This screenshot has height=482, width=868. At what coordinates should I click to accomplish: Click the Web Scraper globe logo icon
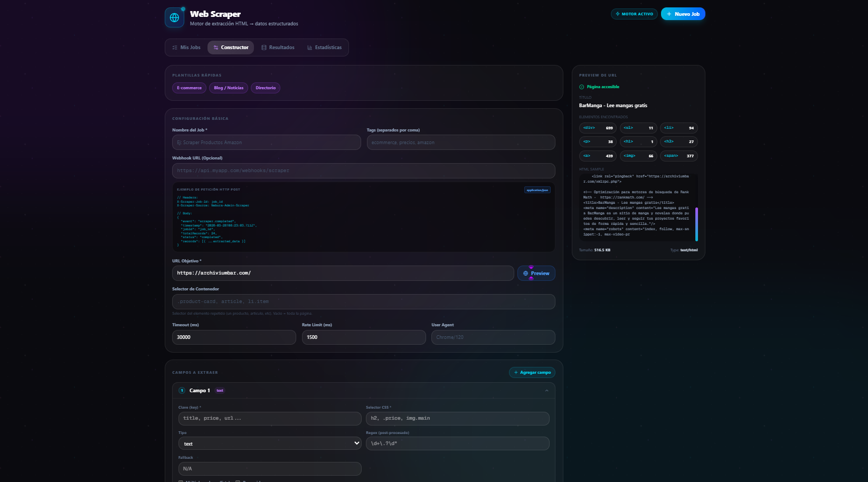tap(174, 17)
